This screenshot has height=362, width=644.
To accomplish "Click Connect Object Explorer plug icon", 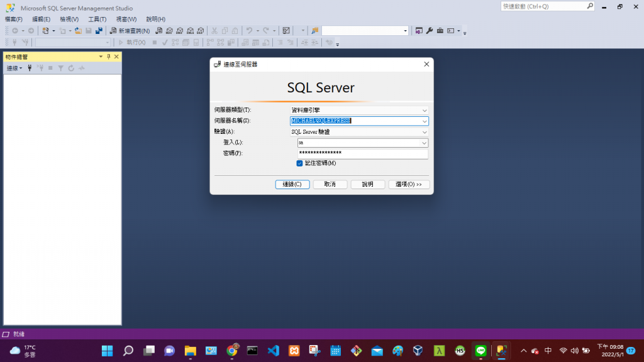I will (x=30, y=68).
